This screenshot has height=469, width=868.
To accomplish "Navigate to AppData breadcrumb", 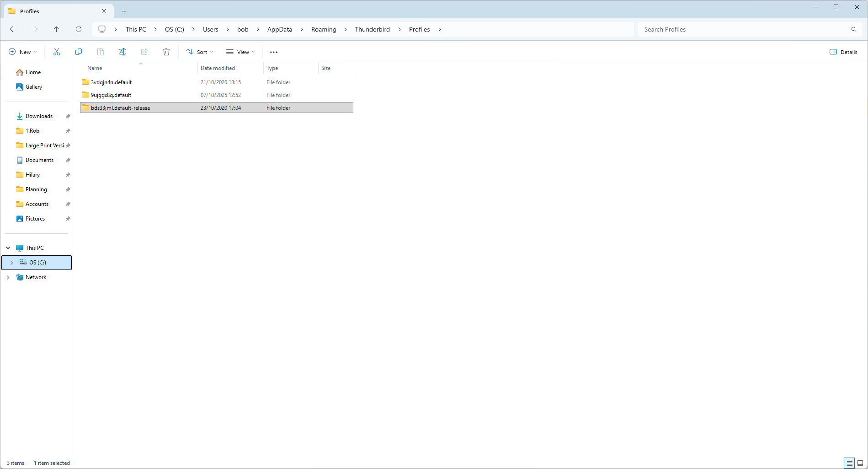I will [x=280, y=29].
